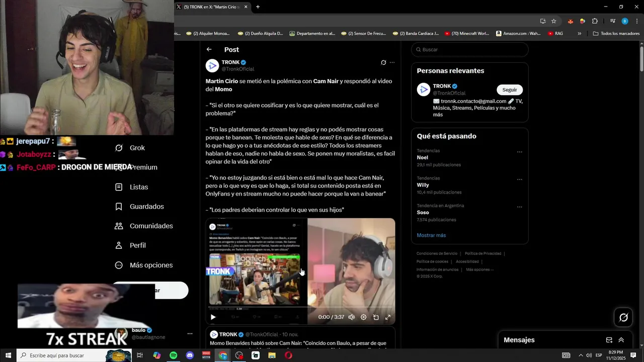This screenshot has width=644, height=362.
Task: Click install app icon in address bar
Action: coord(543,21)
